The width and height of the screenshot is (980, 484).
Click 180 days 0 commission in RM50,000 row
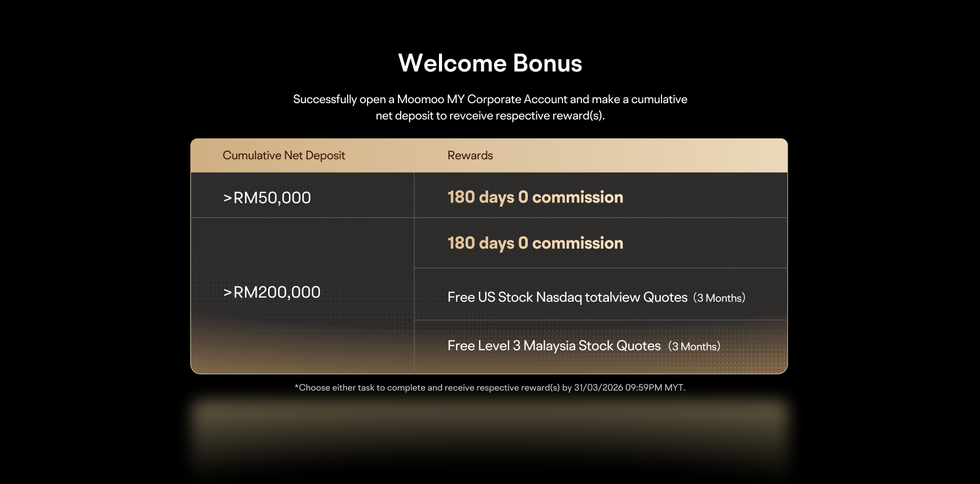click(535, 197)
